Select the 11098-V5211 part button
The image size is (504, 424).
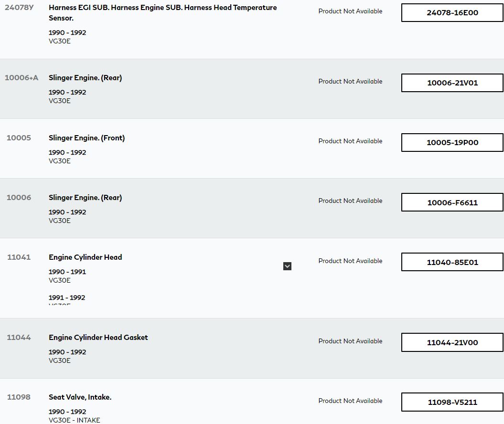click(x=452, y=402)
